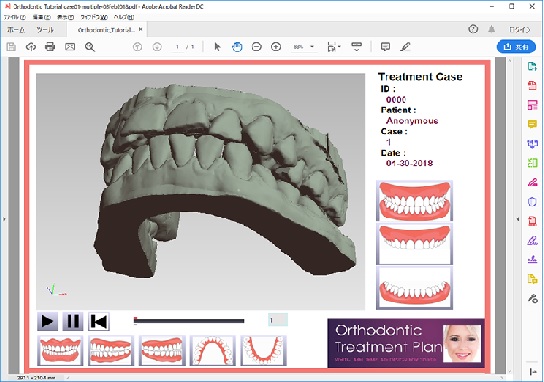Screen dimensions: 544x382
Task: Click the scrolling mode toolbar icon
Action: [x=356, y=46]
